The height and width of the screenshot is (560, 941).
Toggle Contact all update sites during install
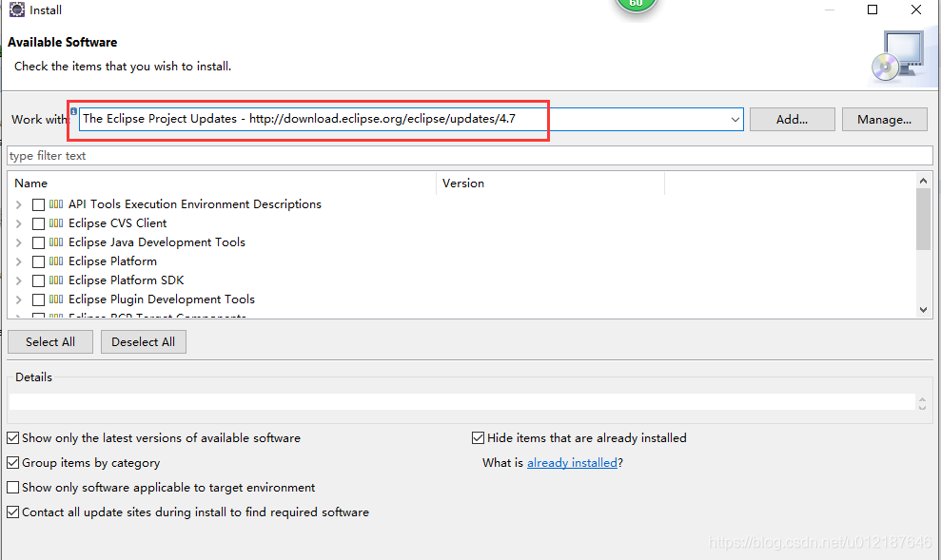[x=12, y=512]
